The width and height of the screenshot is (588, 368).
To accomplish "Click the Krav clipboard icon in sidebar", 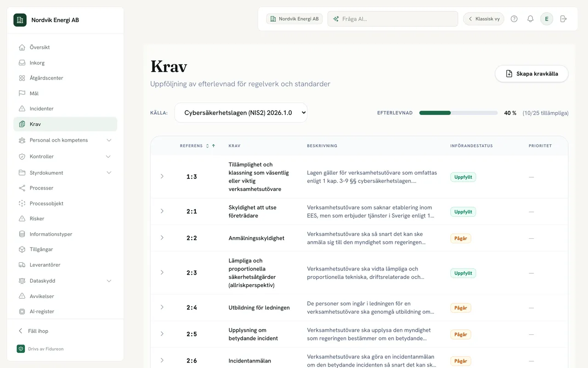I will tap(22, 124).
